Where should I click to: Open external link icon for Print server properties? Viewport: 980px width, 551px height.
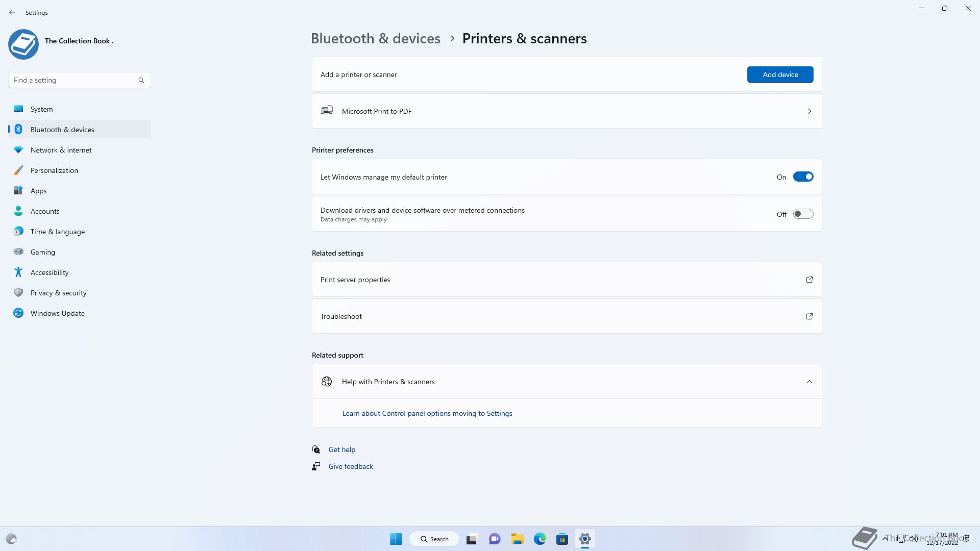point(810,280)
